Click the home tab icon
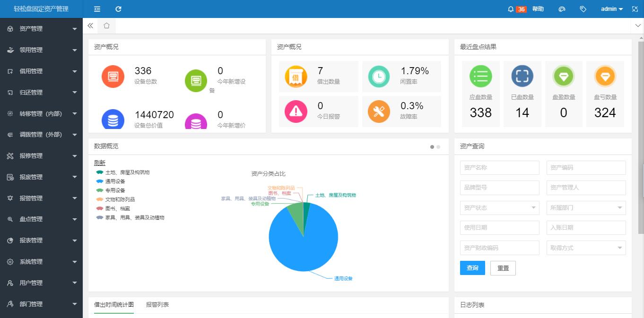The image size is (644, 318). tap(107, 26)
